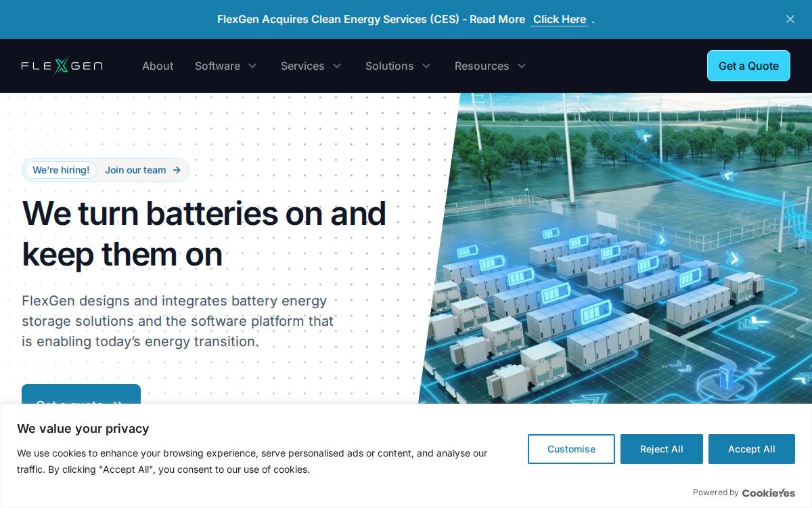This screenshot has width=812, height=508.
Task: Reject All cookies
Action: (662, 449)
